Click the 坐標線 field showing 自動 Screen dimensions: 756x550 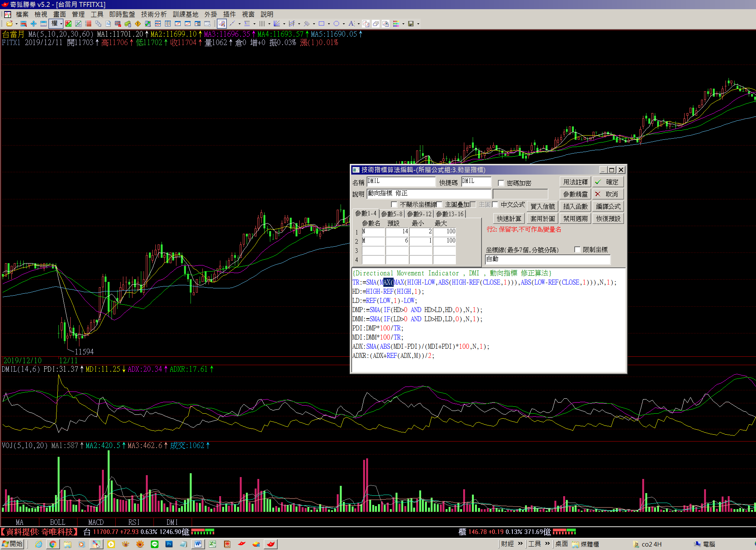(548, 259)
